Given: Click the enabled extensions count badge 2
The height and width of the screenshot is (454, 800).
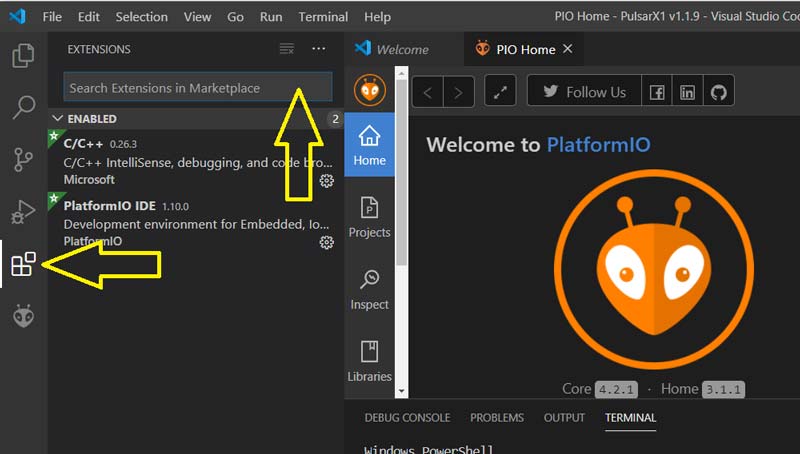Looking at the screenshot, I should [335, 119].
